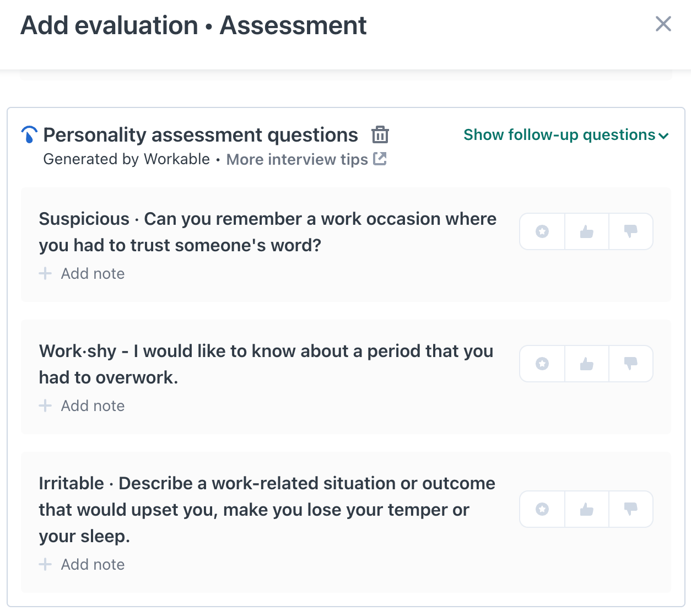
Task: Give thumbs up to the Suspicious question
Action: 587,231
